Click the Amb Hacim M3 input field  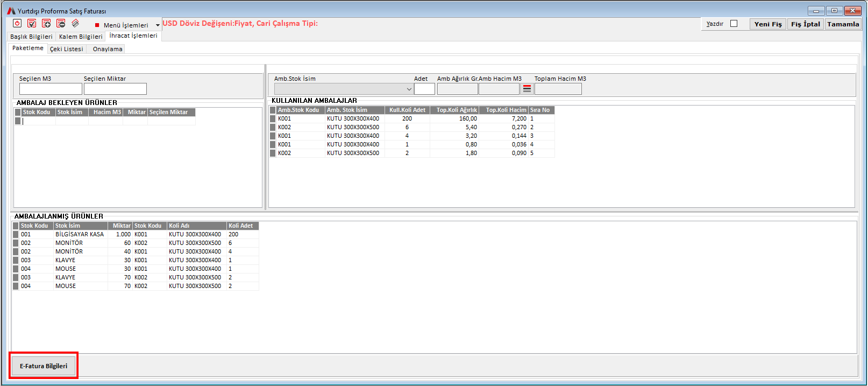click(x=499, y=89)
